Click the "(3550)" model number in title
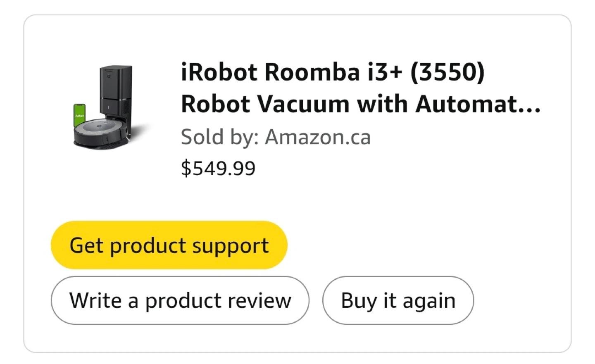 [447, 72]
